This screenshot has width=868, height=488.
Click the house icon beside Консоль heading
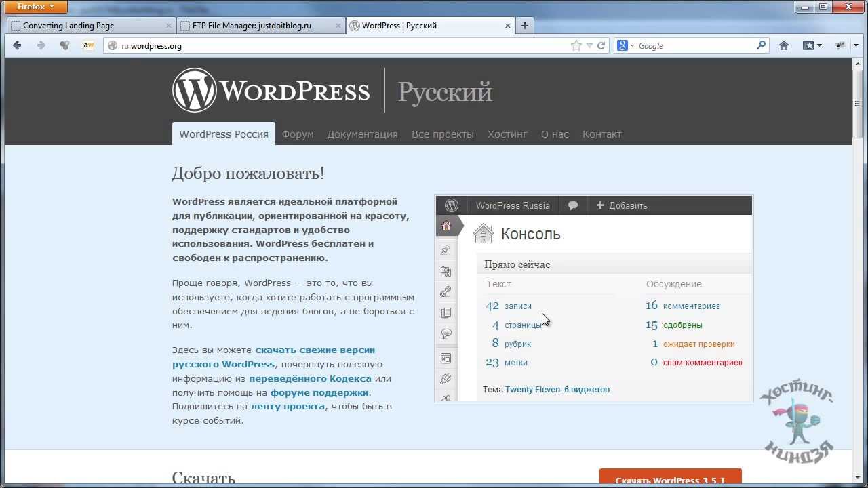(x=484, y=233)
